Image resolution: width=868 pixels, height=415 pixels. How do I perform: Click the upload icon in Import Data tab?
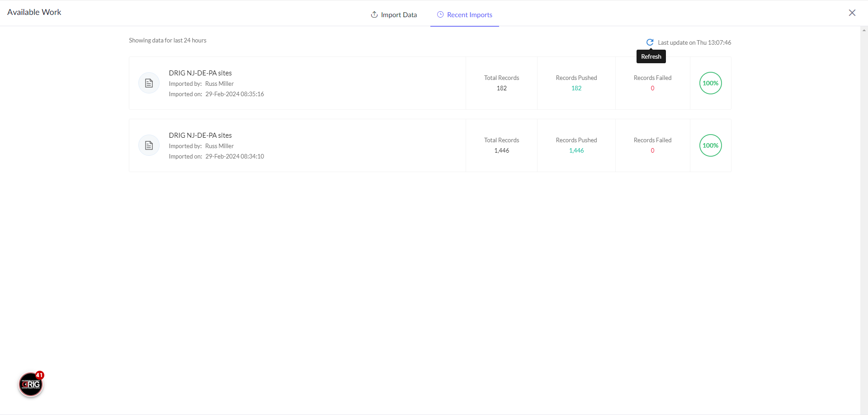pyautogui.click(x=374, y=14)
